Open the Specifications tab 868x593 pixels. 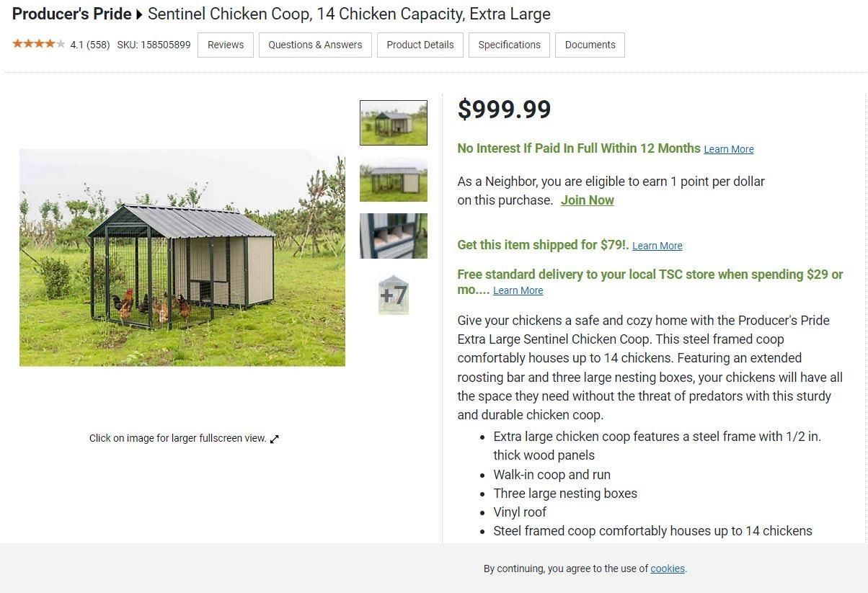509,45
